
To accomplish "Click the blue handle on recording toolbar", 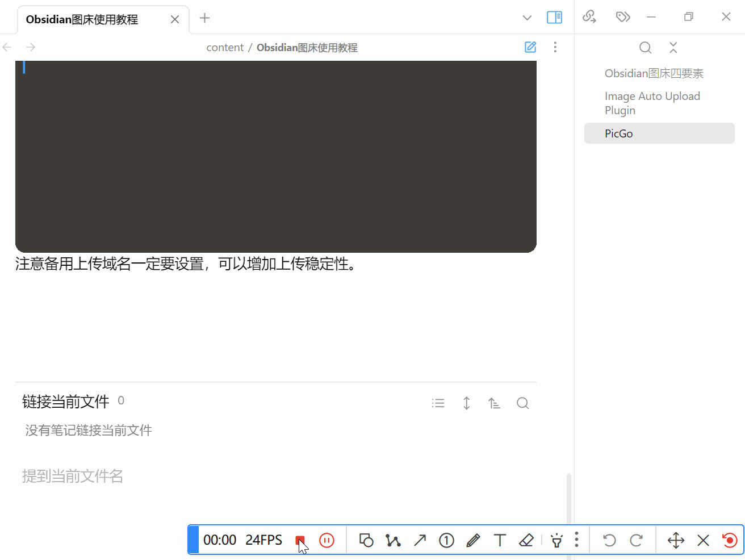I will coord(192,540).
